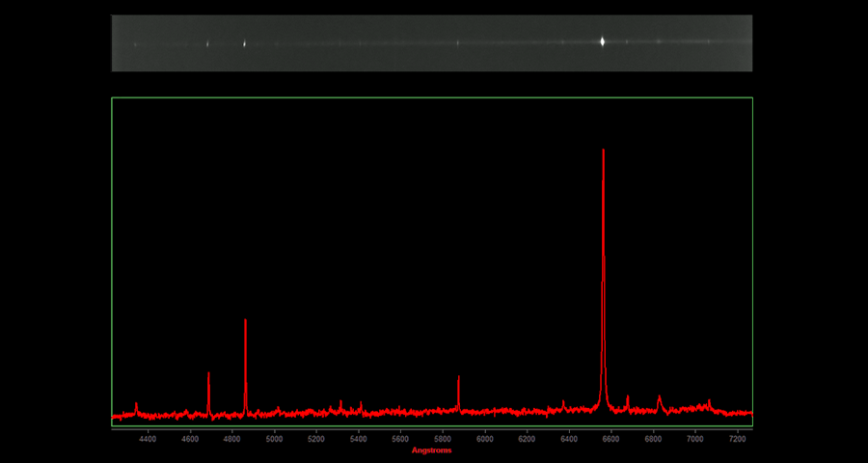Select the 6600 wavelength axis label
The image size is (868, 463).
click(610, 439)
